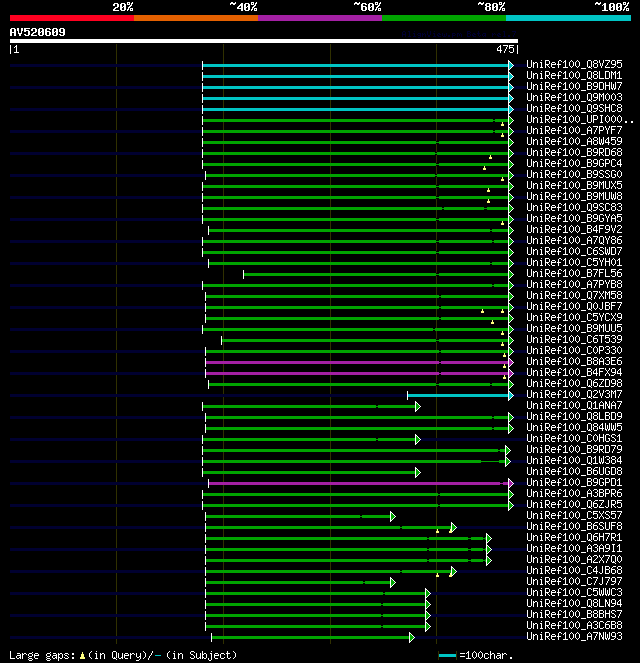Click UniRef100_Q9SC83 label
Viewport: 640px width, 663px height.
574,207
